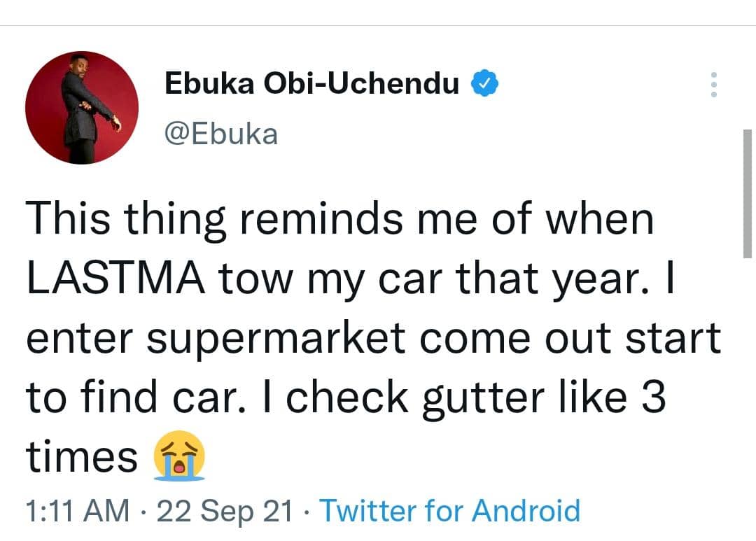This screenshot has height=541, width=756.
Task: Open Ebuka's profile picture
Action: pyautogui.click(x=82, y=108)
